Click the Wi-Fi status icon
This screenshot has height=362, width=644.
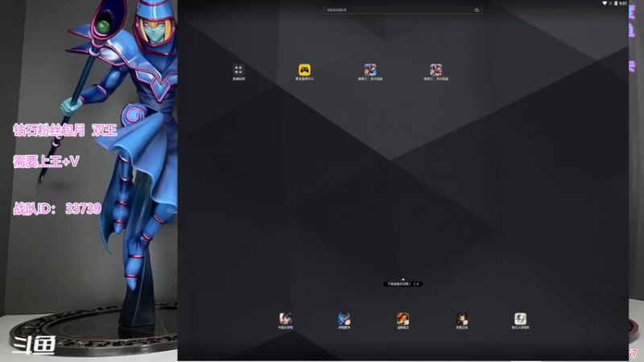coord(605,3)
